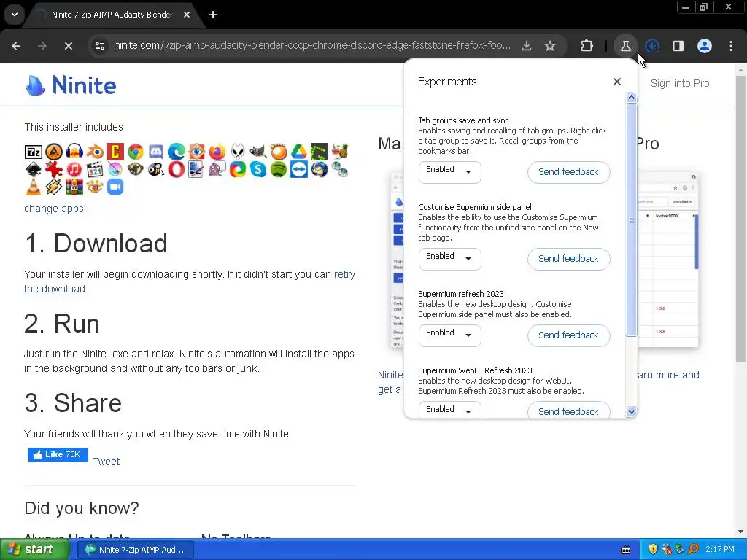
Task: Click the TeamViewer app icon
Action: coord(298,169)
